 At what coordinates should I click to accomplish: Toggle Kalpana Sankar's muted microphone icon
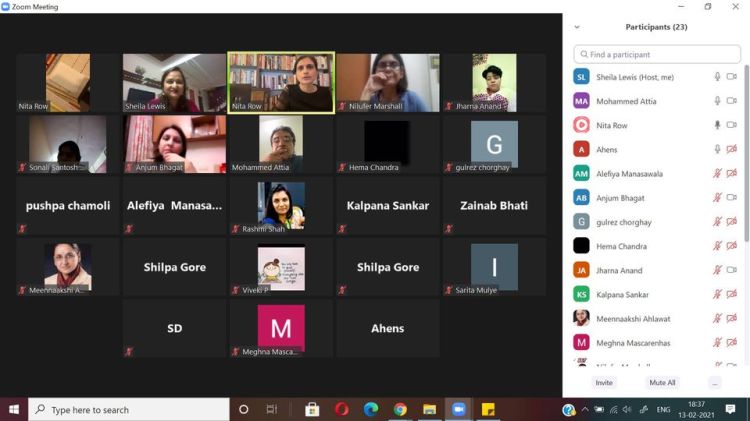[x=717, y=294]
